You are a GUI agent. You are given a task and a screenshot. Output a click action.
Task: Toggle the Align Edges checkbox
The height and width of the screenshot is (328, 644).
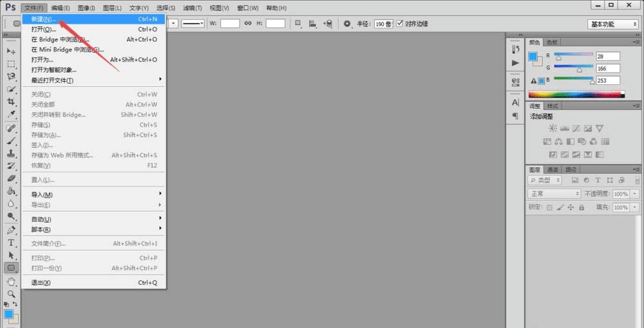(x=400, y=23)
